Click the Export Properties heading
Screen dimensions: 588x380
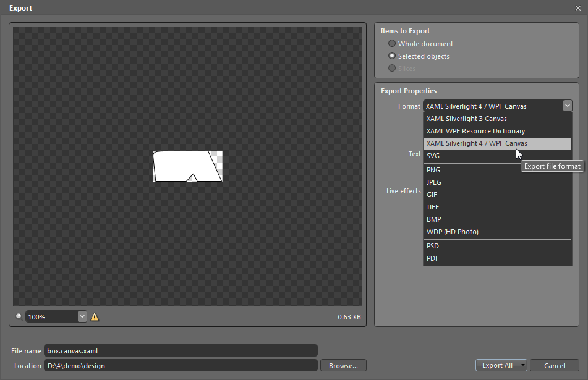click(409, 91)
